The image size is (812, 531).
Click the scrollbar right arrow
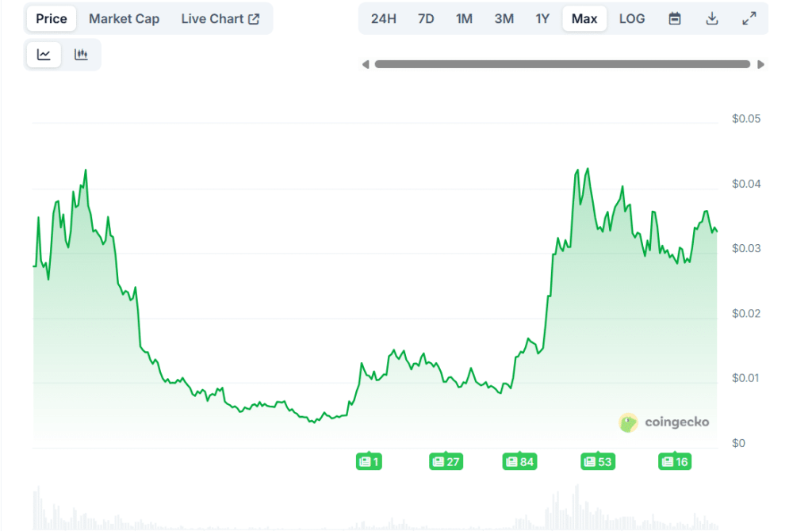coord(760,64)
